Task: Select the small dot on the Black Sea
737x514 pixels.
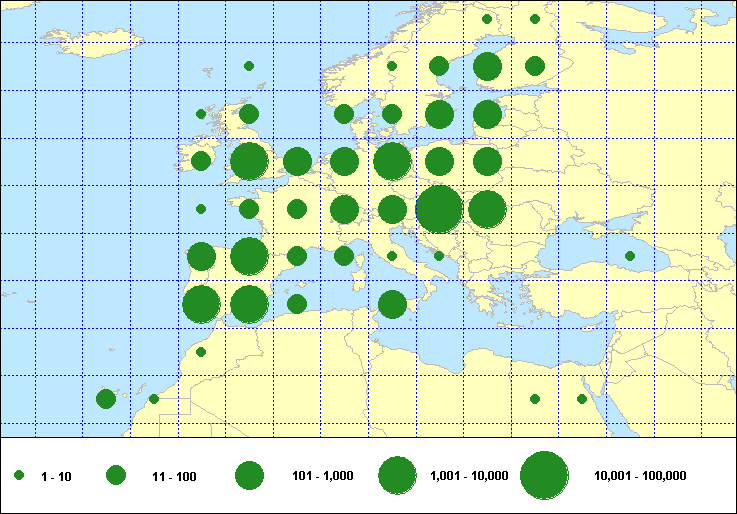Action: (x=630, y=256)
